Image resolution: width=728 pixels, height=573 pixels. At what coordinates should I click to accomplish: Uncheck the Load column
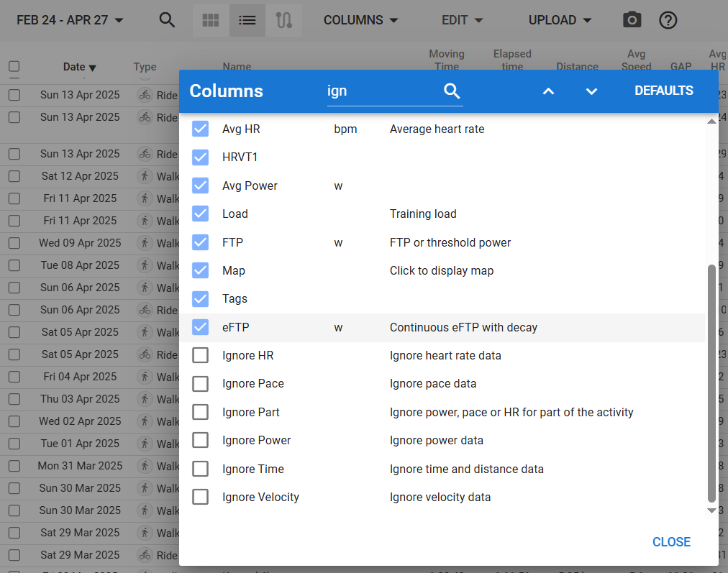click(x=200, y=214)
